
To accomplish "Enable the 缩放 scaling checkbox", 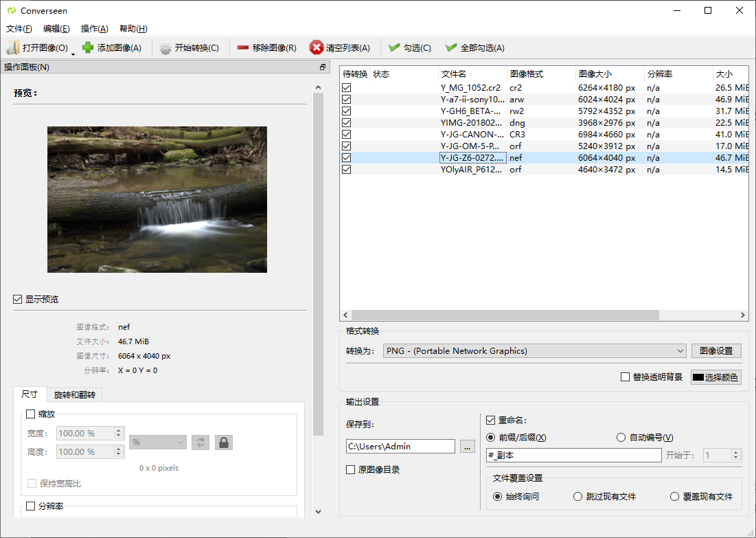I will pos(30,414).
